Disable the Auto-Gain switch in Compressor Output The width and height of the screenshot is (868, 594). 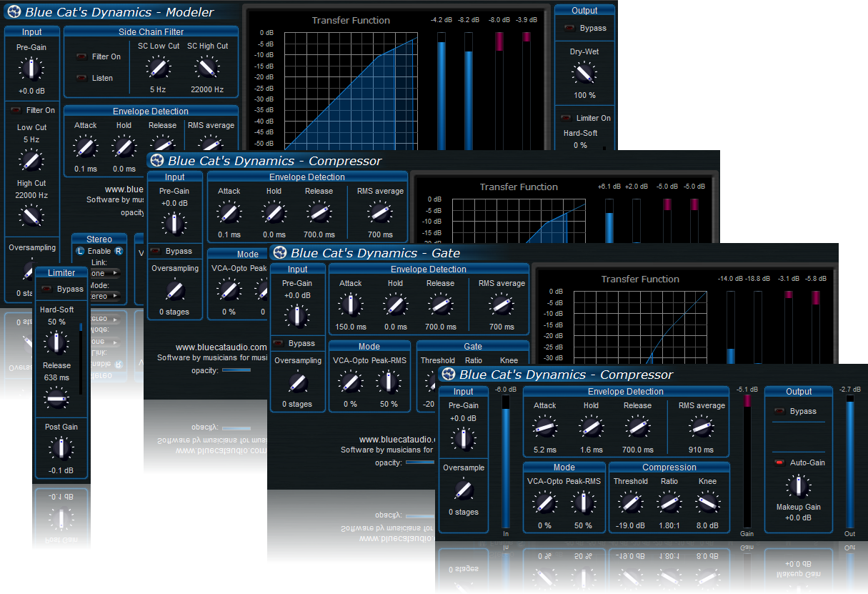(x=779, y=462)
